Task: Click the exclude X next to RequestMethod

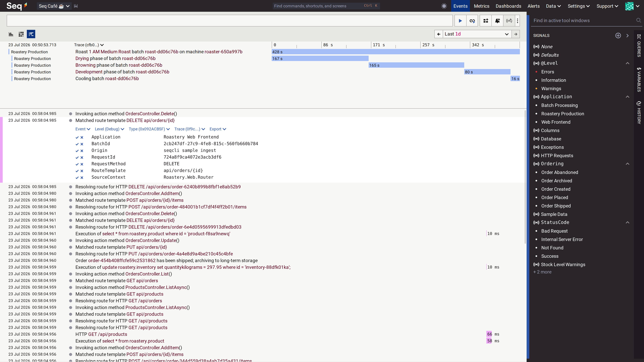Action: point(82,164)
